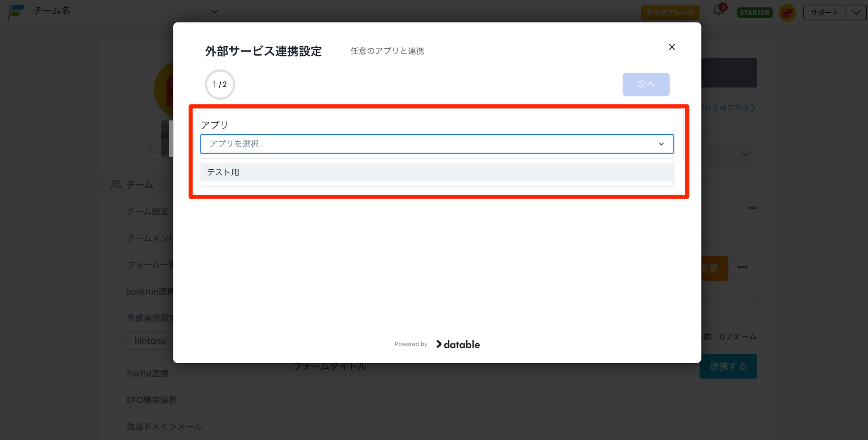Click the フォームタイトル column header

pos(330,366)
